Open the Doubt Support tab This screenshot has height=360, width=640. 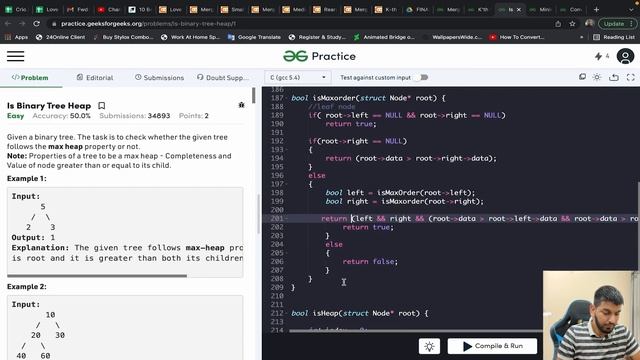point(223,78)
